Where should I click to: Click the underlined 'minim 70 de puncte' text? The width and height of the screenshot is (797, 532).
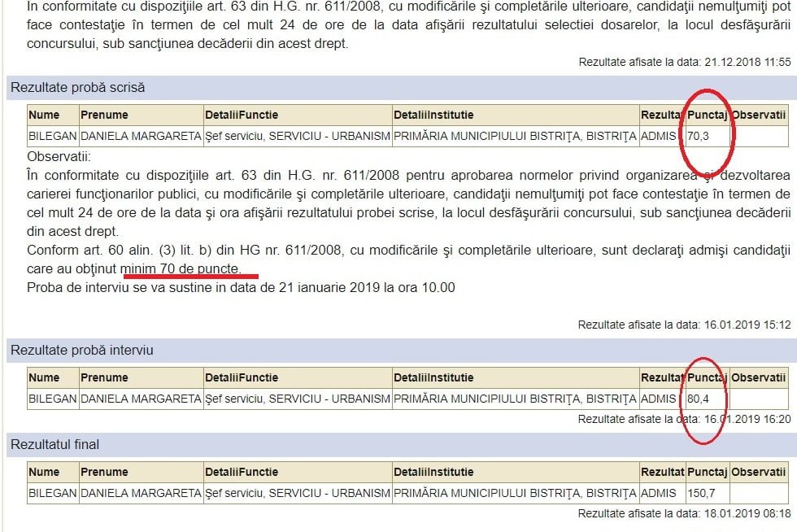coord(180,268)
